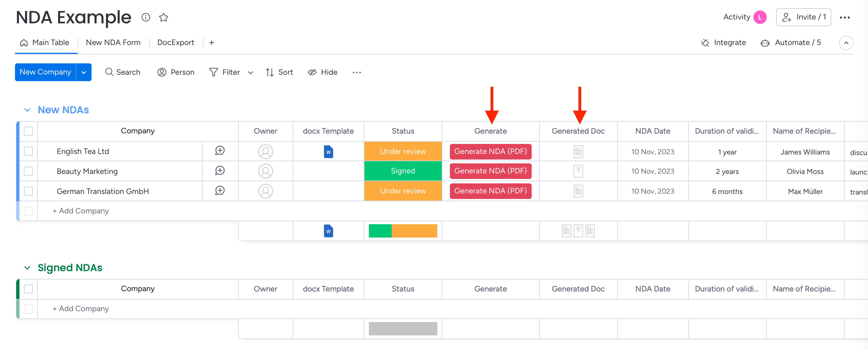Image resolution: width=868 pixels, height=349 pixels.
Task: Click the generated doc file icon for German Translation GmbH
Action: tap(578, 191)
